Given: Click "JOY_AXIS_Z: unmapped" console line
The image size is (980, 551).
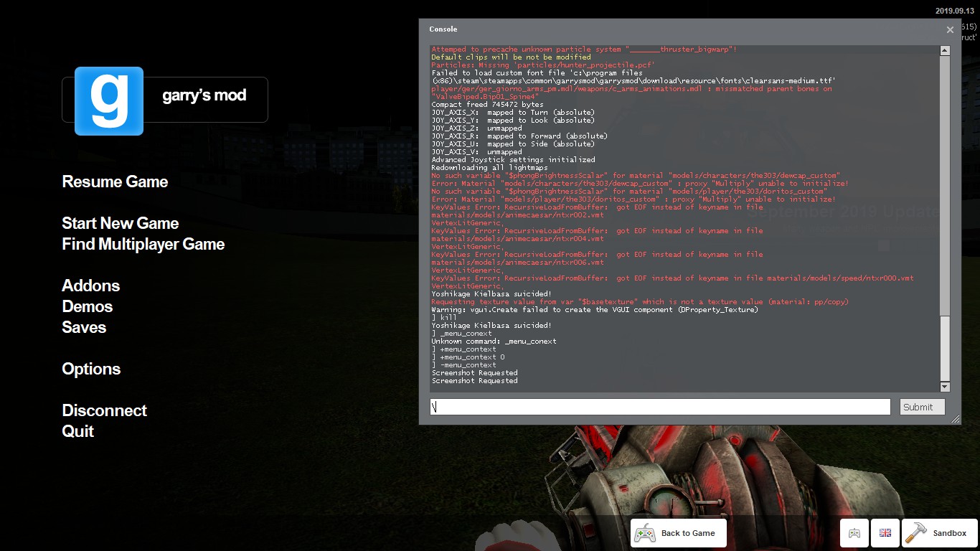Looking at the screenshot, I should [476, 128].
